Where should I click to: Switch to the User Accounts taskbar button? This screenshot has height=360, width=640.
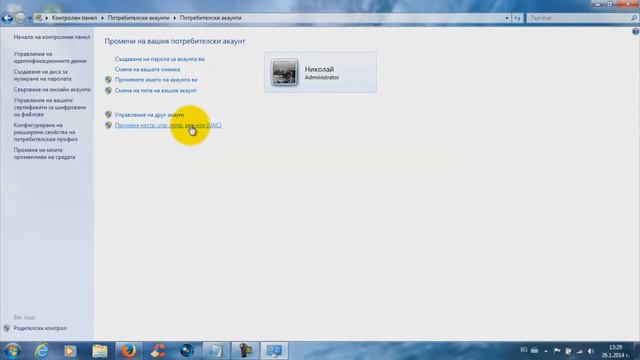(274, 351)
